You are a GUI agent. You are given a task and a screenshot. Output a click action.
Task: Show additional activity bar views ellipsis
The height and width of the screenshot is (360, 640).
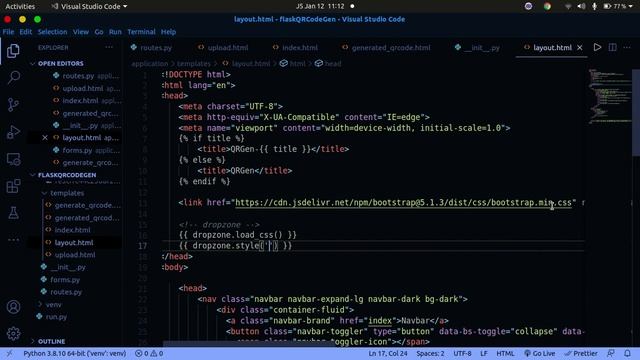(x=13, y=240)
